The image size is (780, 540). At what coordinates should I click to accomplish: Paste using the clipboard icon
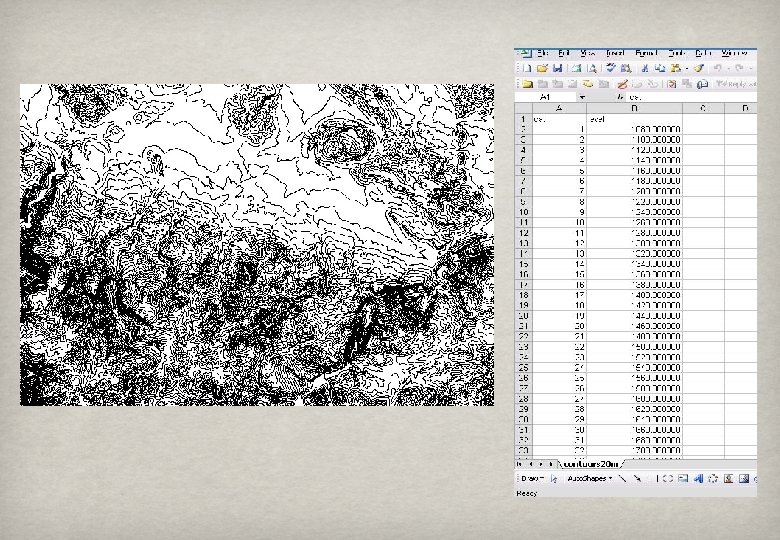(x=675, y=69)
